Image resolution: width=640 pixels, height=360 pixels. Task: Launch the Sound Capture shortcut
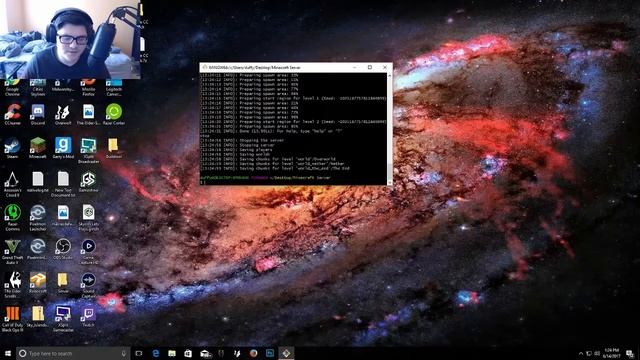(88, 285)
